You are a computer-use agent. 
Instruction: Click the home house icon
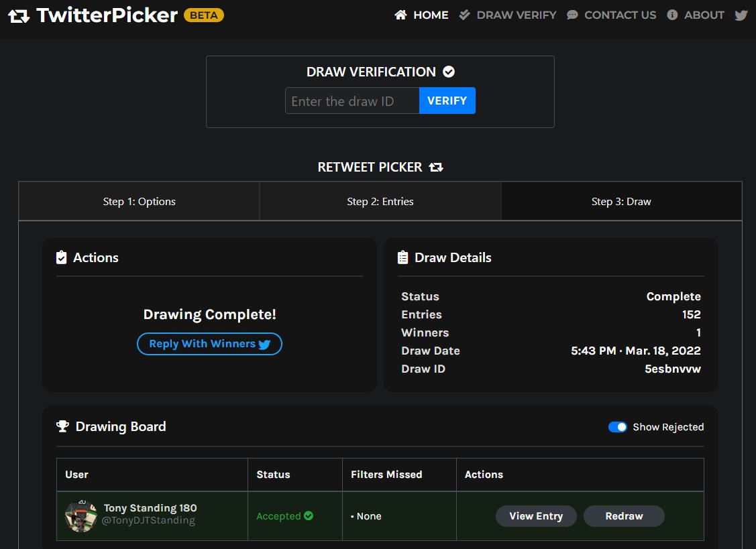tap(400, 15)
